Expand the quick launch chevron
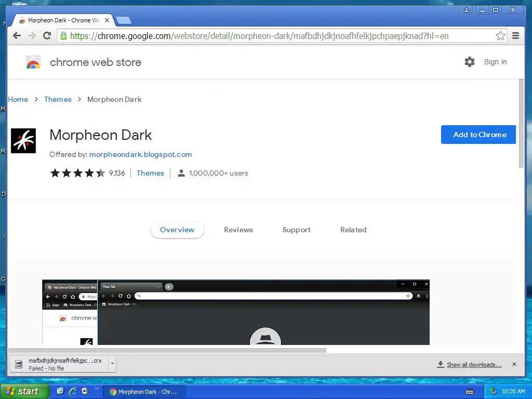532x399 pixels. (97, 389)
